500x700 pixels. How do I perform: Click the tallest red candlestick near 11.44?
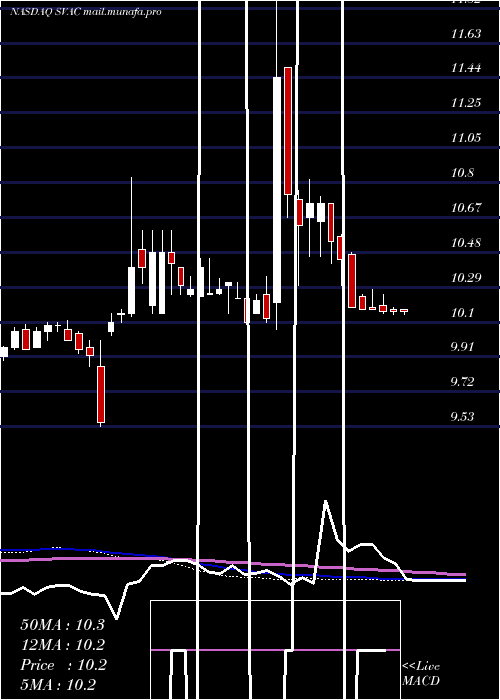288,131
